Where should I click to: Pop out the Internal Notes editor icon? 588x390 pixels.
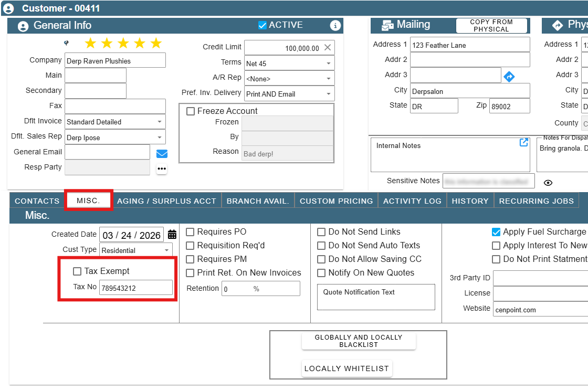tap(524, 142)
